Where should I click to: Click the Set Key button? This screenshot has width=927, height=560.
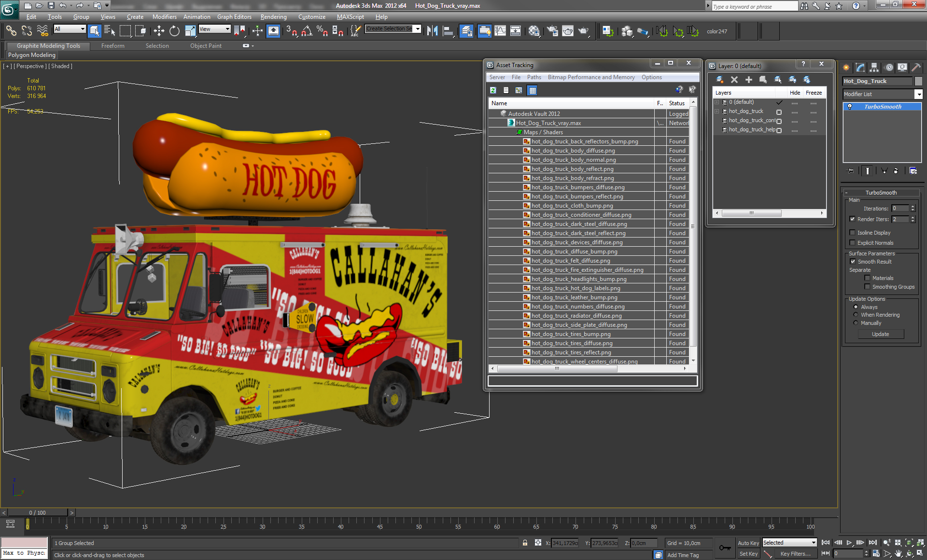pos(748,554)
